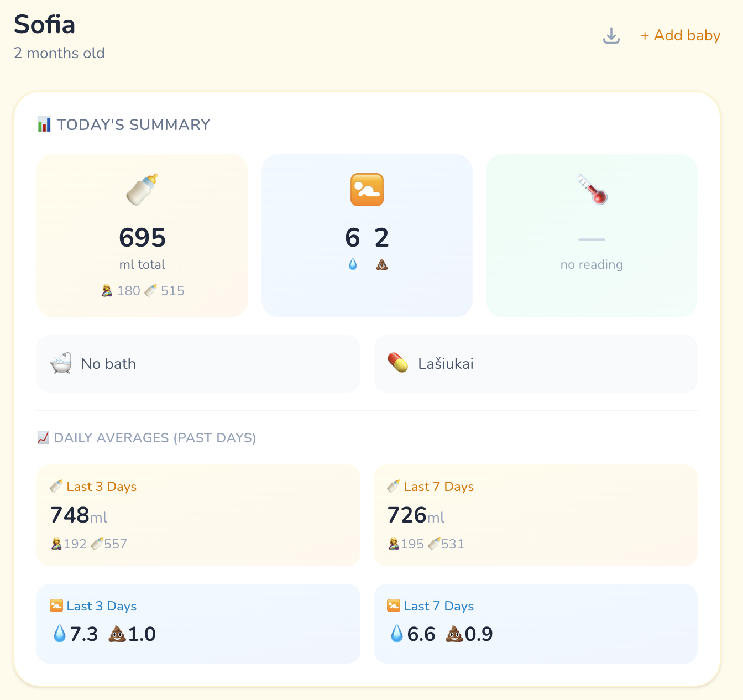The width and height of the screenshot is (743, 700).
Task: Open the feeding Last 3 Days card
Action: 198,515
